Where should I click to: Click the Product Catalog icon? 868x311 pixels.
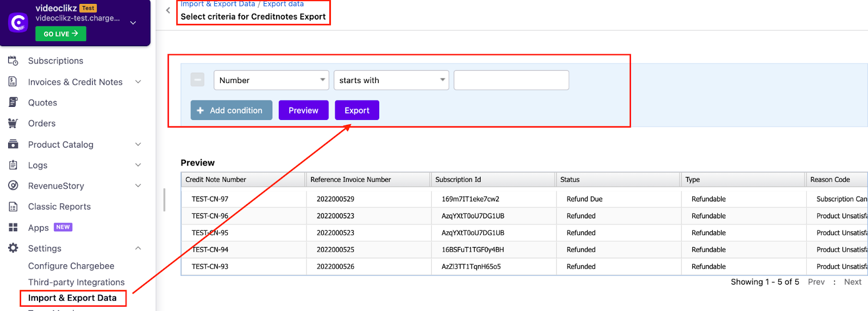pyautogui.click(x=13, y=144)
